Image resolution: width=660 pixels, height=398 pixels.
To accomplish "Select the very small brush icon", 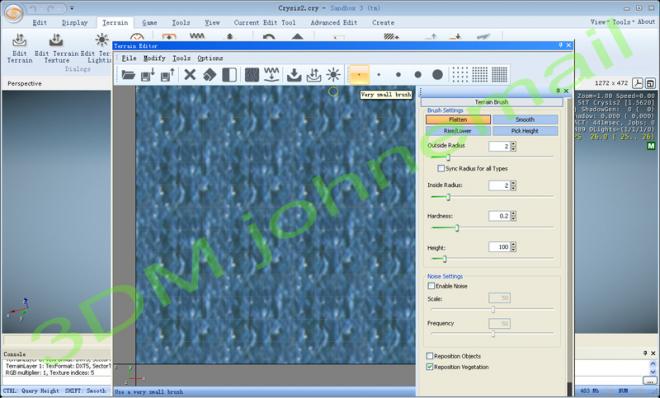I will 359,75.
